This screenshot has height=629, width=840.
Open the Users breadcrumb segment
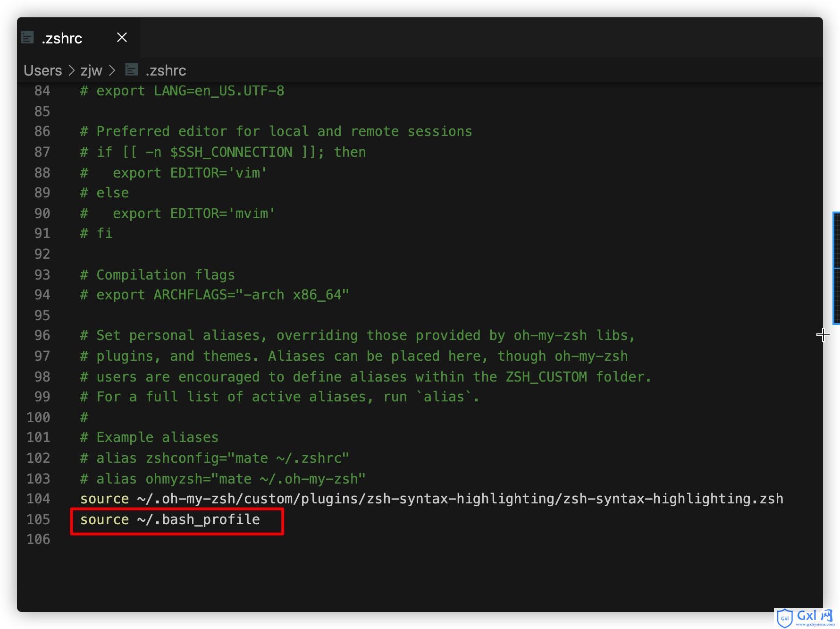click(43, 70)
